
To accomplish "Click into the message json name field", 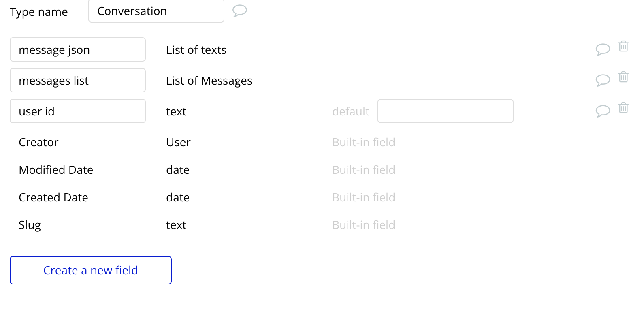I will tap(78, 50).
